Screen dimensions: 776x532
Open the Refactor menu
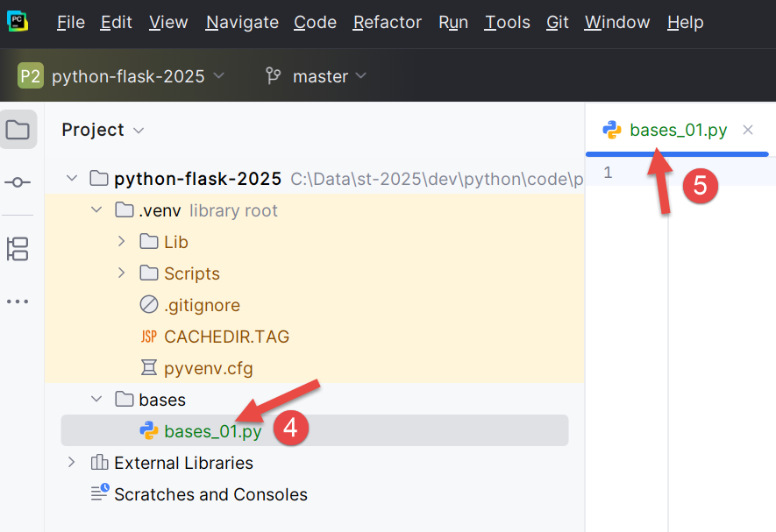pos(388,22)
